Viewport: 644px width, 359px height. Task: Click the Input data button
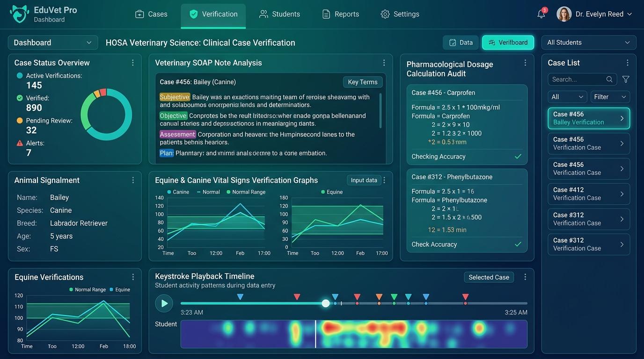tap(364, 180)
